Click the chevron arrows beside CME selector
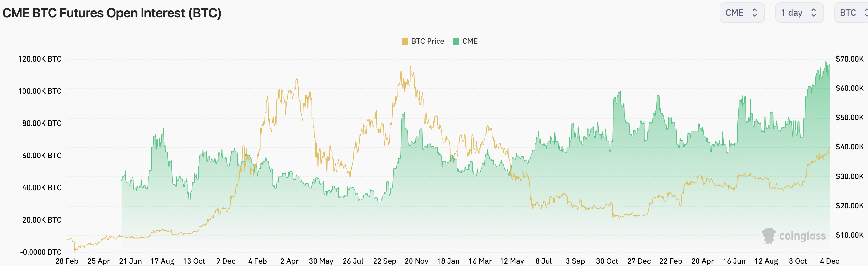 pos(755,13)
